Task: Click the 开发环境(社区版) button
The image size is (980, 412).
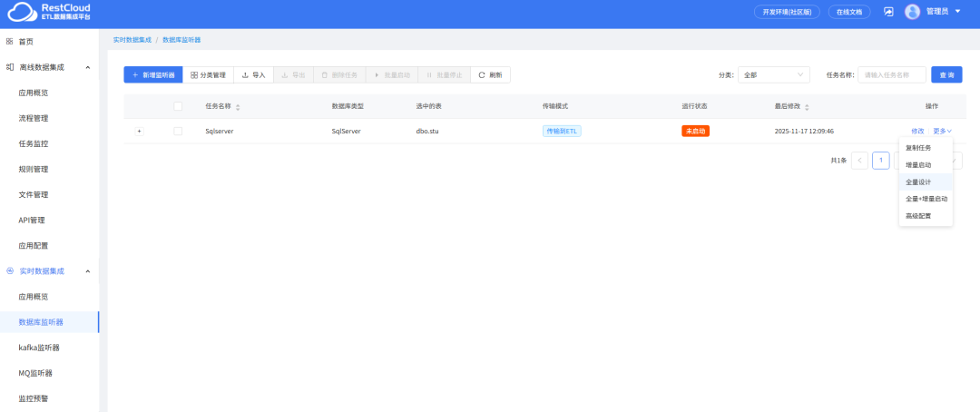Action: (x=787, y=12)
